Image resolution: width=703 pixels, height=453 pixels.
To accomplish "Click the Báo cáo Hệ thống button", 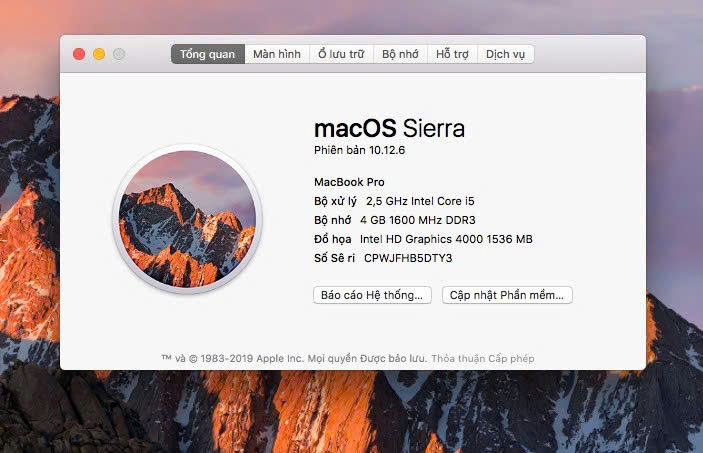I will [372, 295].
